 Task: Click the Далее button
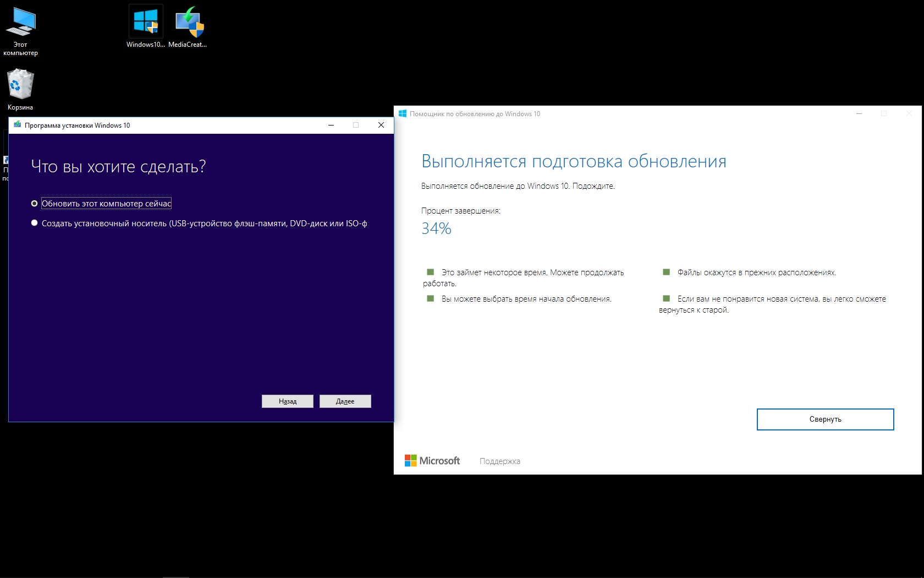[x=345, y=401]
